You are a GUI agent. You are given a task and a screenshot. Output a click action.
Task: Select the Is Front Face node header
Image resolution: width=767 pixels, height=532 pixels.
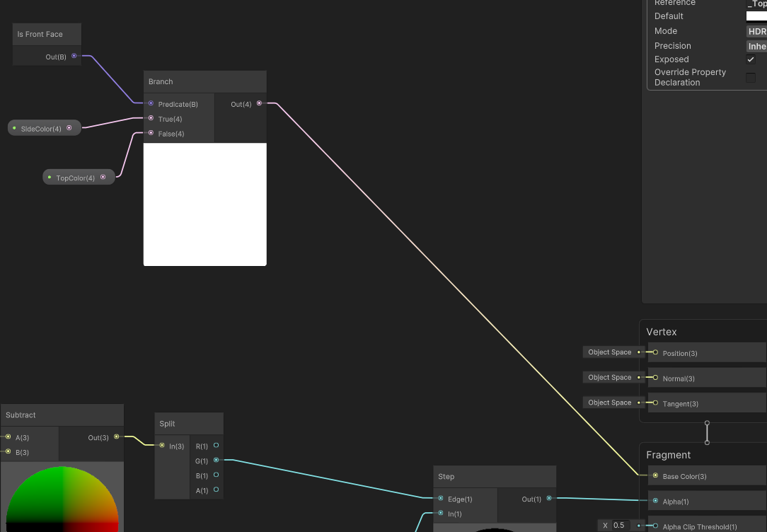(x=47, y=34)
